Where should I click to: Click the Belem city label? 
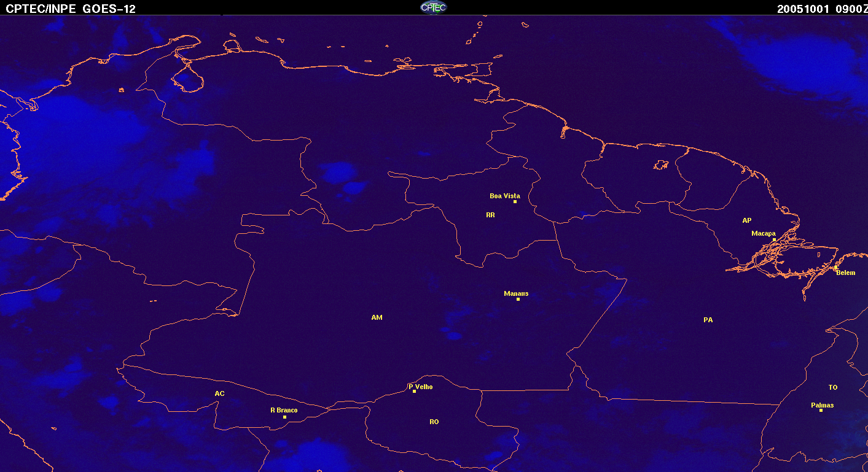(845, 273)
